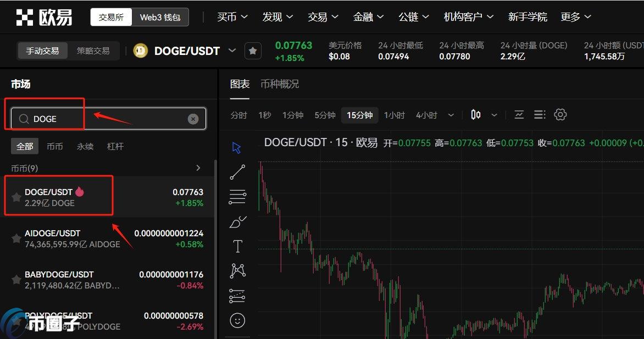Set chart interval to 15分钟
This screenshot has width=644, height=339.
[360, 115]
